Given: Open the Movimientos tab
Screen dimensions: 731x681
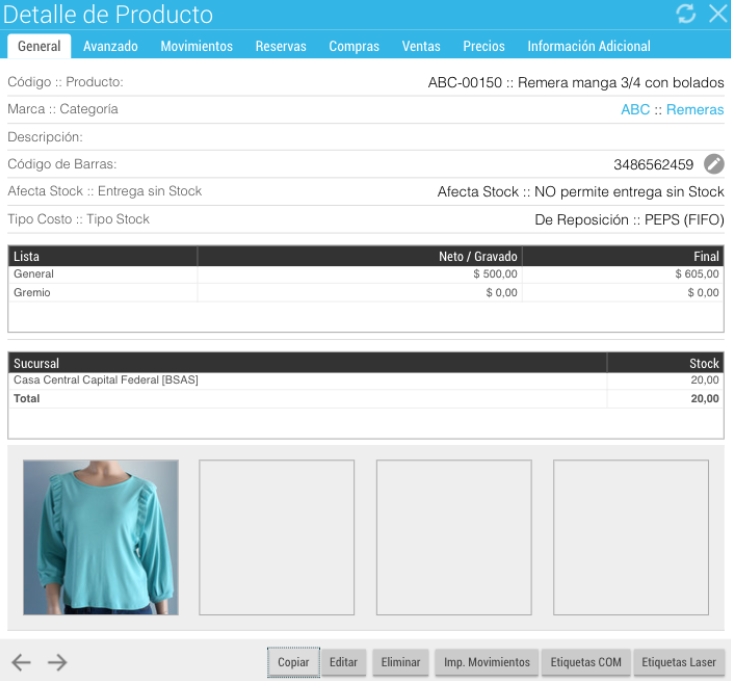Looking at the screenshot, I should point(197,46).
